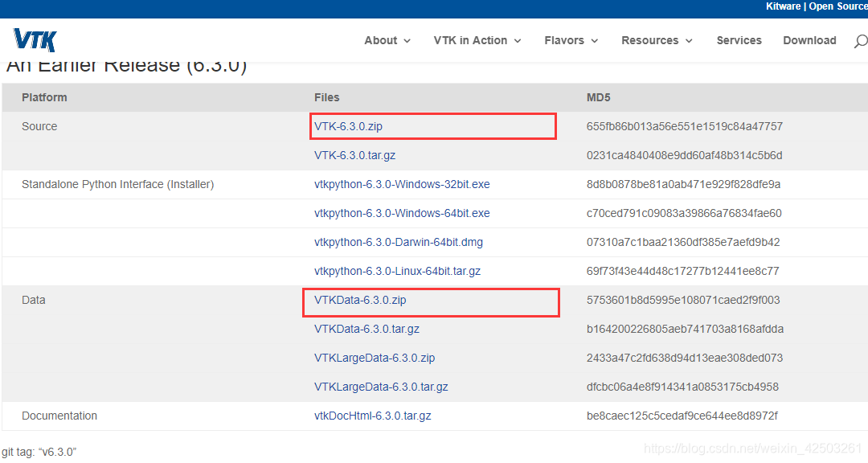Screen dimensions: 868x463
Task: Expand the Resources menu chevron
Action: pyautogui.click(x=690, y=41)
